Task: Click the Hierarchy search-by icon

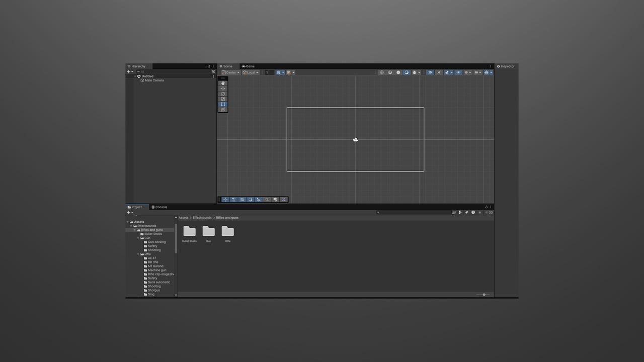Action: pos(213,72)
